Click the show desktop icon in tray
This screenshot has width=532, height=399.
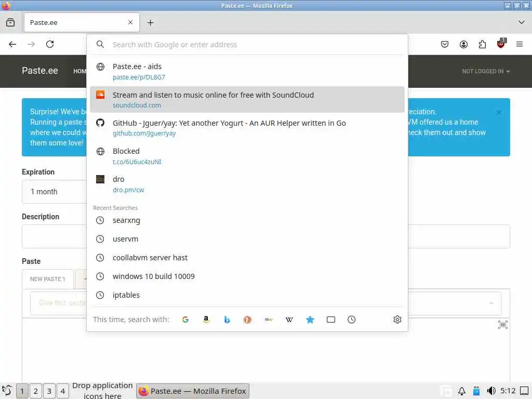pos(524,391)
